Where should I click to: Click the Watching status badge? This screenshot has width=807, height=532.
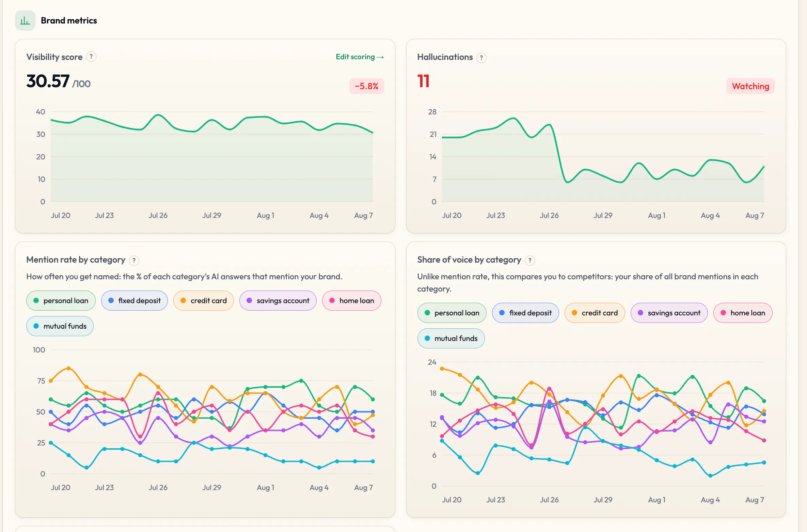coord(750,86)
